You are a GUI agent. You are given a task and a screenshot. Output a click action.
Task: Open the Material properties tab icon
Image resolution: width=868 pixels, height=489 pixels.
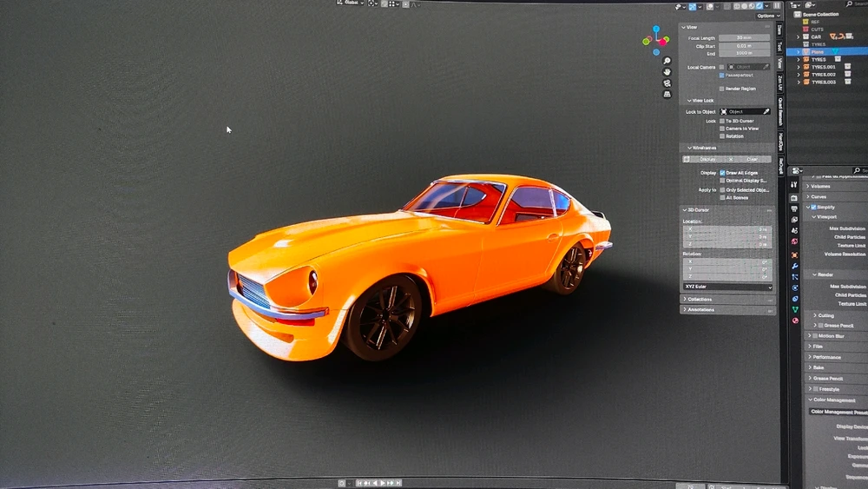pyautogui.click(x=794, y=320)
